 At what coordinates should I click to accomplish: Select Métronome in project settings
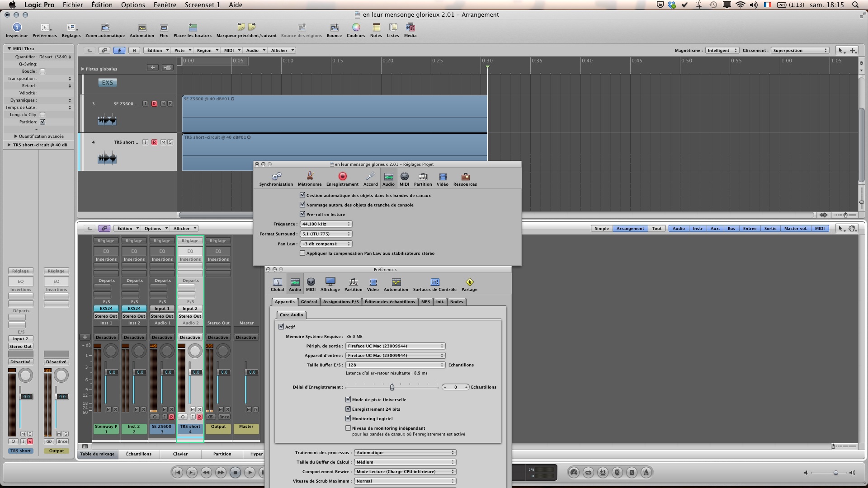(x=310, y=177)
